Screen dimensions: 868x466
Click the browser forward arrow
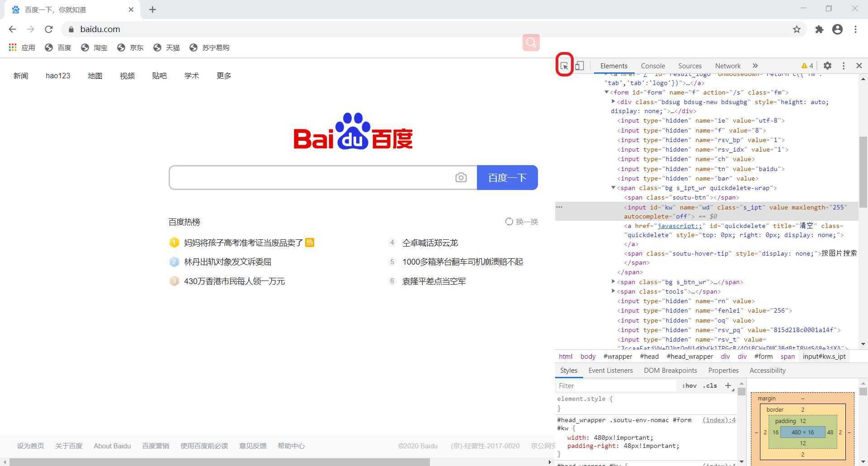tap(30, 29)
